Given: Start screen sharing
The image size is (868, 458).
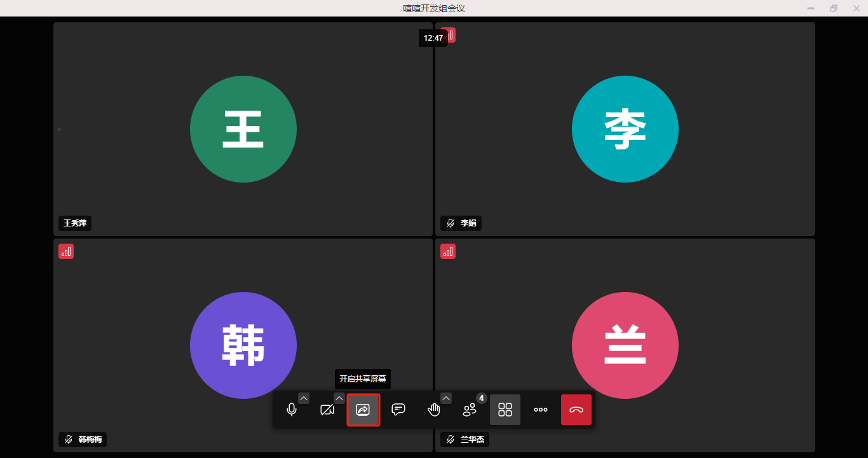Looking at the screenshot, I should [x=363, y=410].
